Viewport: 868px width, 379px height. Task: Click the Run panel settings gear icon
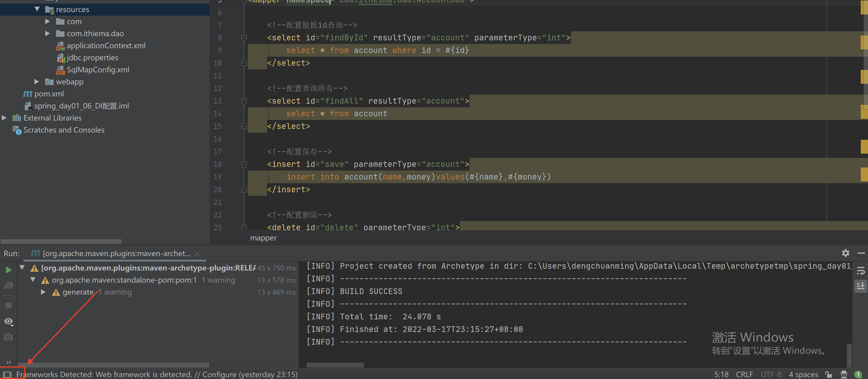click(x=845, y=253)
